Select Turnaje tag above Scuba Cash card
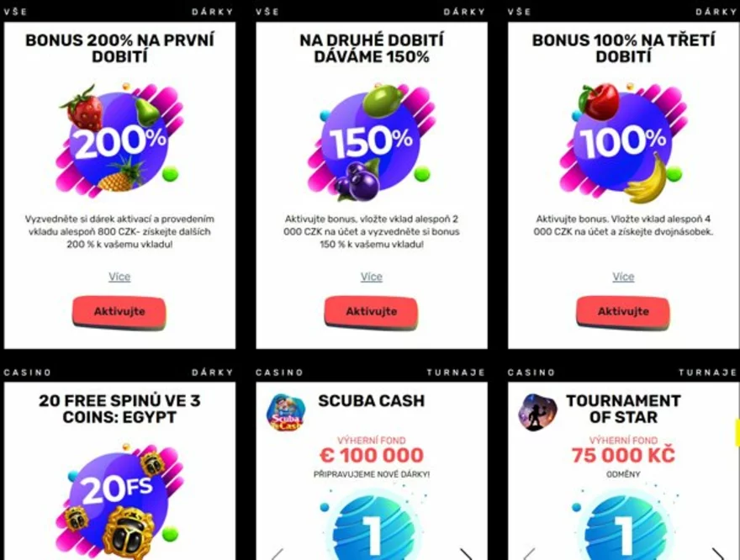Screen dimensions: 740x560 (x=456, y=372)
